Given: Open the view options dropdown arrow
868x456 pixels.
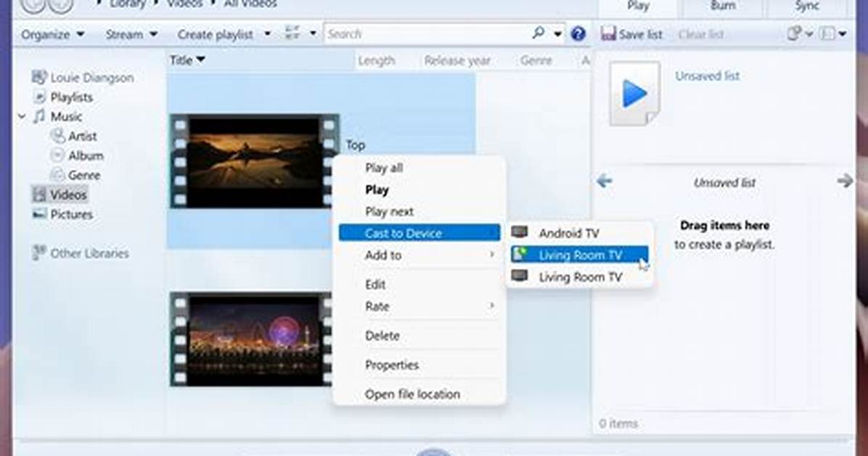Looking at the screenshot, I should pyautogui.click(x=313, y=33).
